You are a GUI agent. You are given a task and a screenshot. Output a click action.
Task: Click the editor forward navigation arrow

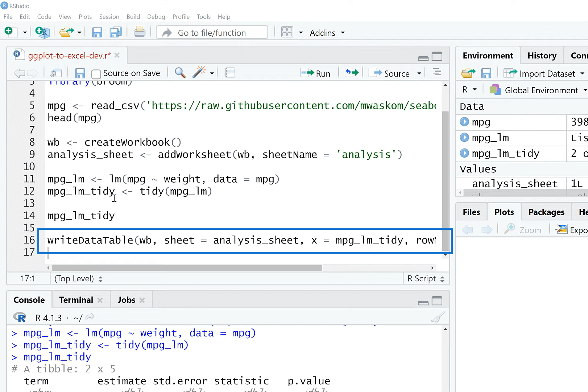(33, 73)
